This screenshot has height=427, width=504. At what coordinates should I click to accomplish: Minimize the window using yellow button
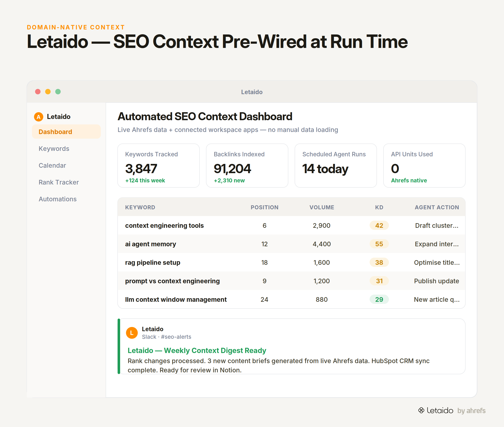[x=48, y=92]
